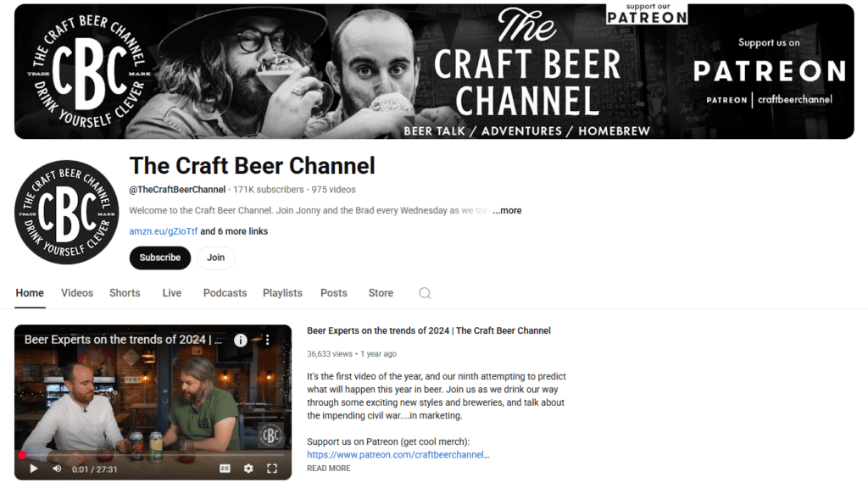Mute the video player volume

coord(57,469)
